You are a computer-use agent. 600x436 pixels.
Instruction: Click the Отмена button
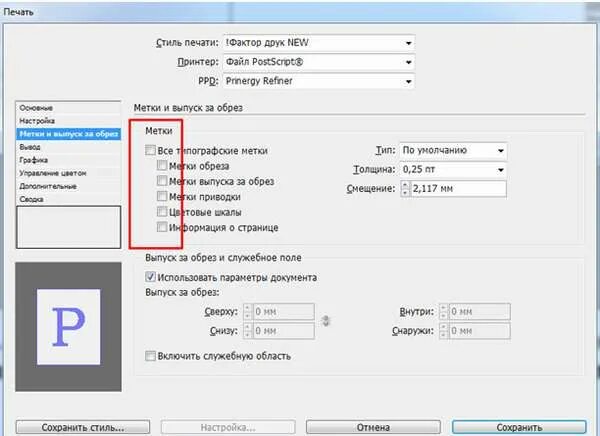[x=373, y=427]
